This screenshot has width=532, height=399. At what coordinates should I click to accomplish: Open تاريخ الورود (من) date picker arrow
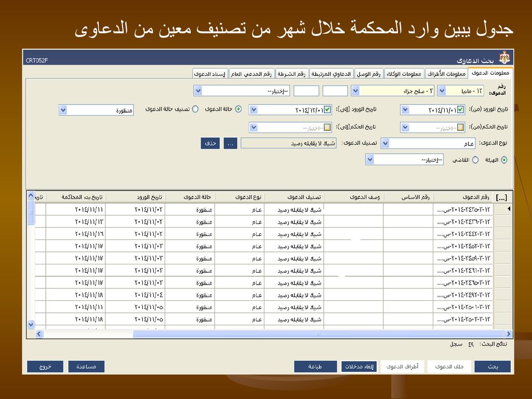point(405,110)
